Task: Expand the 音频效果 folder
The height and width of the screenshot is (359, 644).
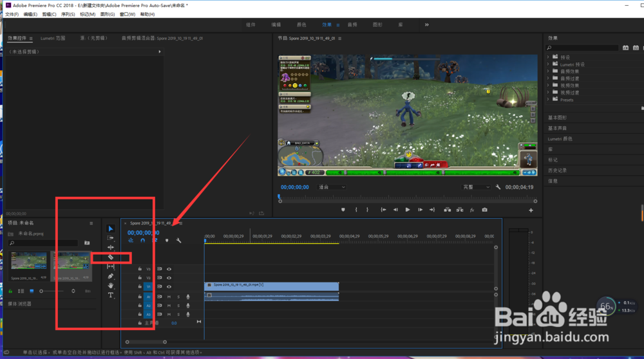Action: pos(548,71)
